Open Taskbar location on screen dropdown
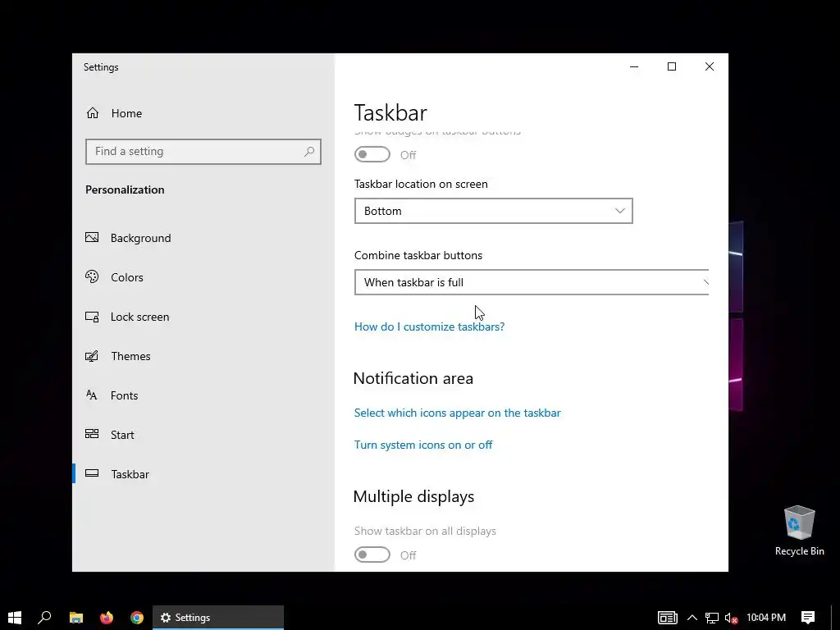 [493, 211]
